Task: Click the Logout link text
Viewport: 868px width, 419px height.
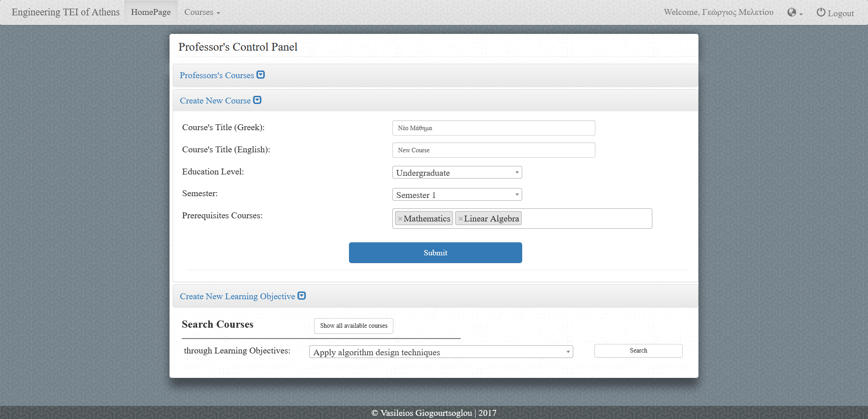Action: point(841,13)
